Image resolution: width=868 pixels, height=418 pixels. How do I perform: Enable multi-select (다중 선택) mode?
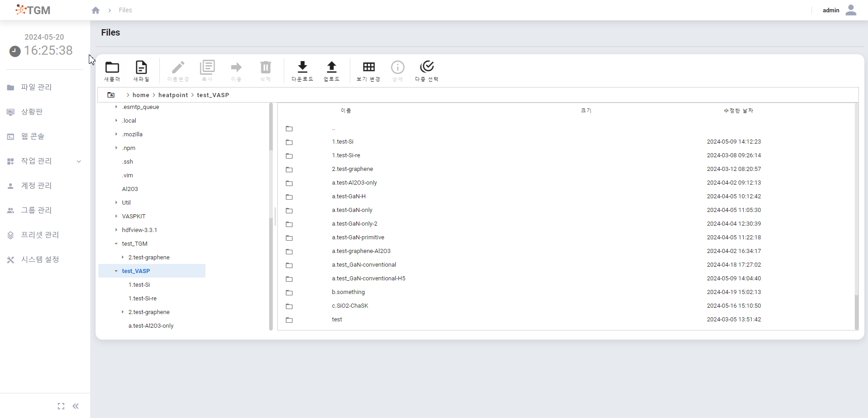(427, 68)
